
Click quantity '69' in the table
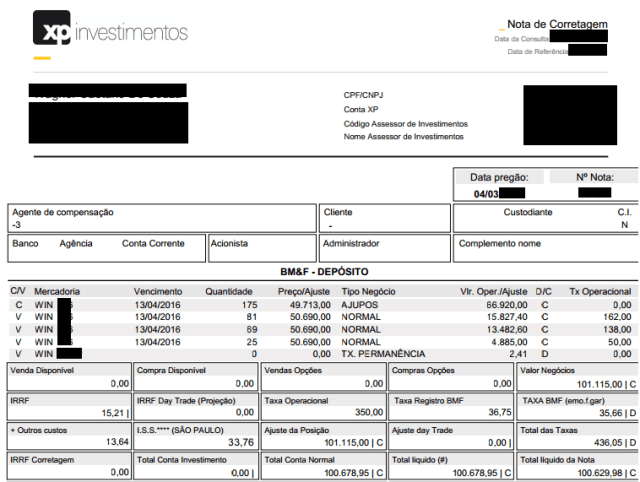pyautogui.click(x=252, y=329)
